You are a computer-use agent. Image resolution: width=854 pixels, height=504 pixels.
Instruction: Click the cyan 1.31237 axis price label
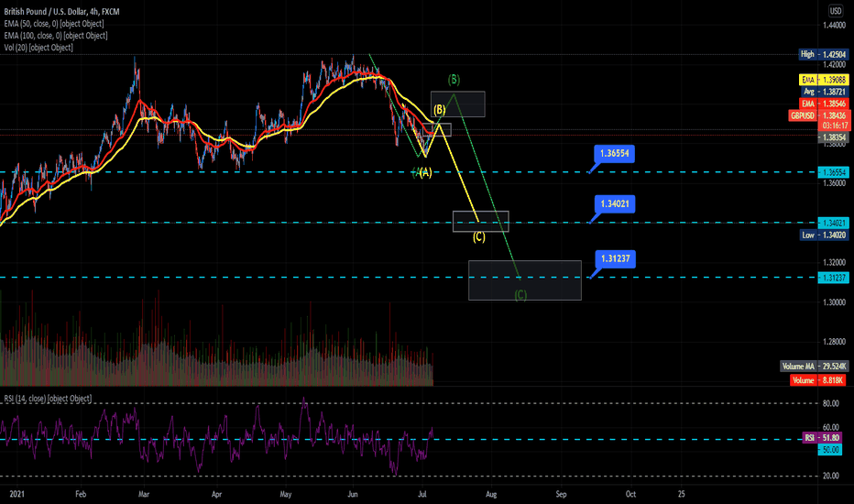click(834, 278)
